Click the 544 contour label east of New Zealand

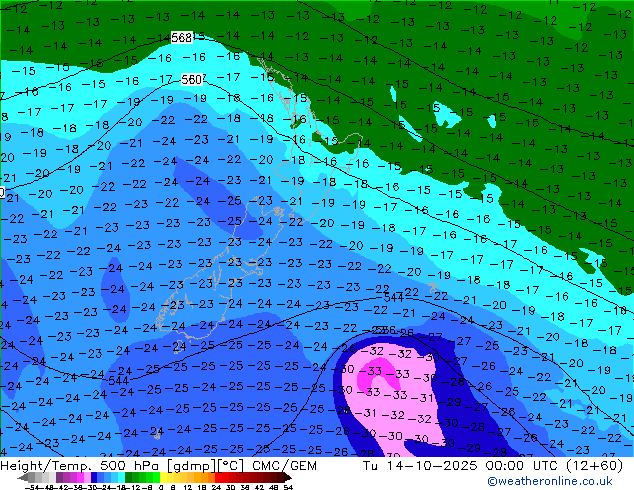(x=393, y=298)
